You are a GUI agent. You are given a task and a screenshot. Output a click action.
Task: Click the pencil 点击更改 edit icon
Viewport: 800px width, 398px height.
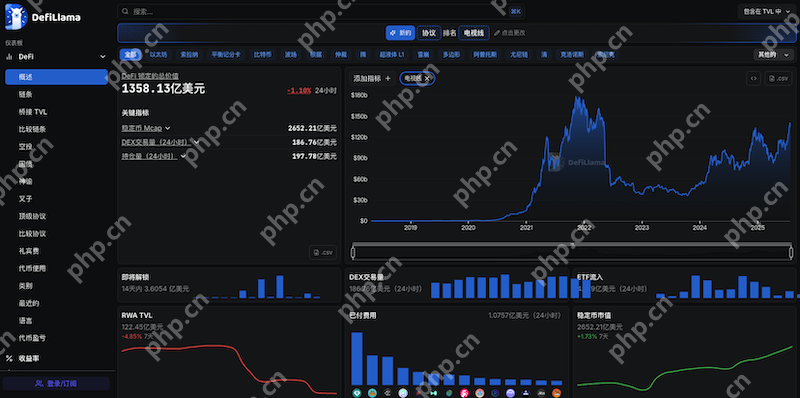[497, 33]
